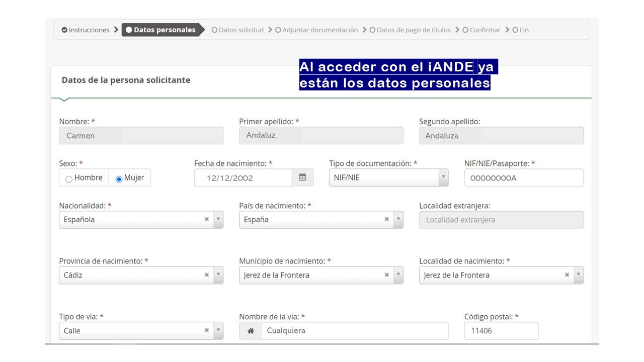
Task: Jump to the Confirmar step
Action: (481, 30)
